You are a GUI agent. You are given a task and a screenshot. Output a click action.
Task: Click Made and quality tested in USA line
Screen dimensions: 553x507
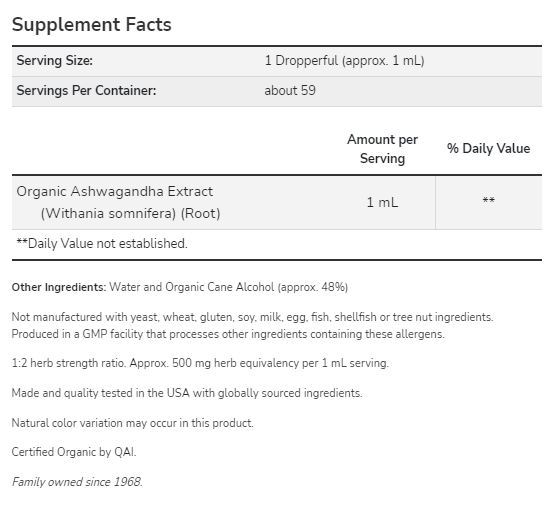187,393
